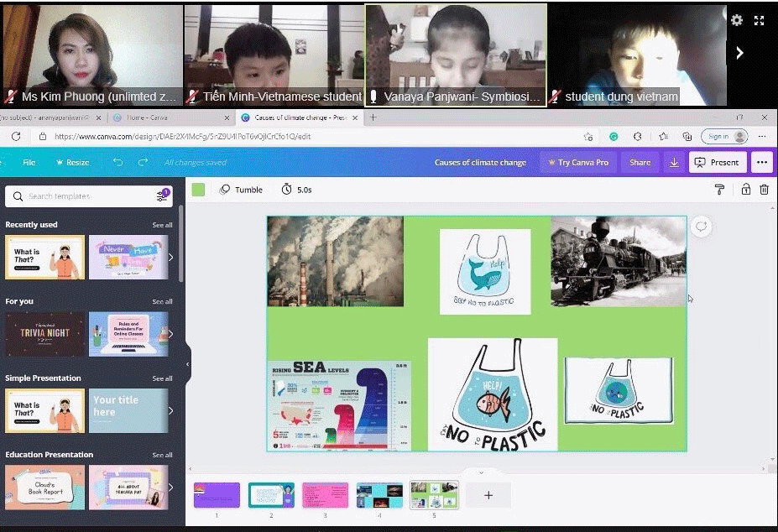Open the three-dots more options menu
778x532 pixels.
[x=761, y=162]
